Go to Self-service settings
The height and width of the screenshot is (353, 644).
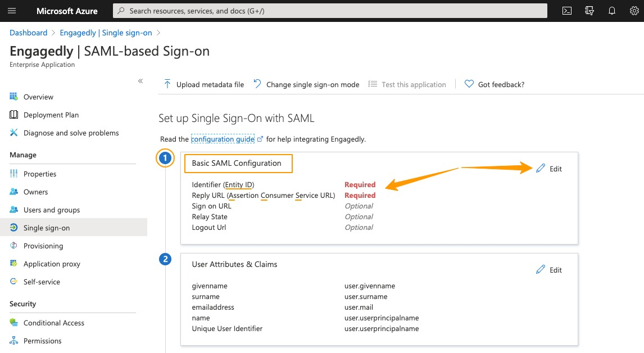42,282
